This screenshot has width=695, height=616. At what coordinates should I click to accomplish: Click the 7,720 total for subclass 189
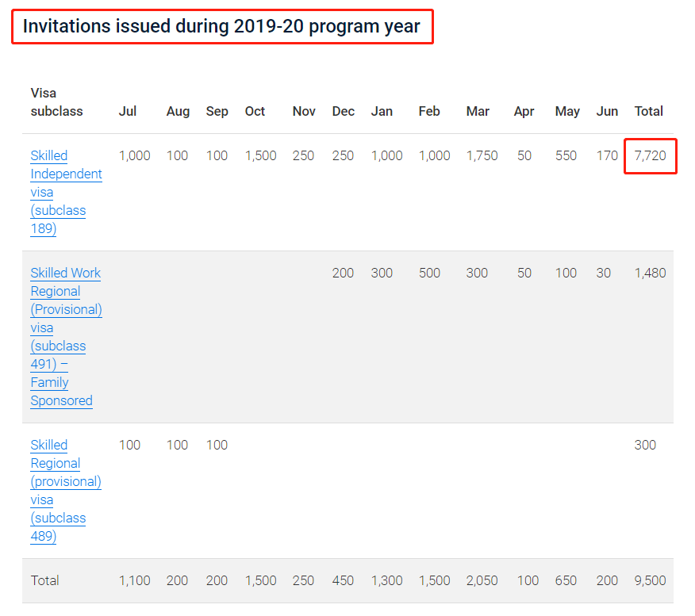pyautogui.click(x=650, y=156)
